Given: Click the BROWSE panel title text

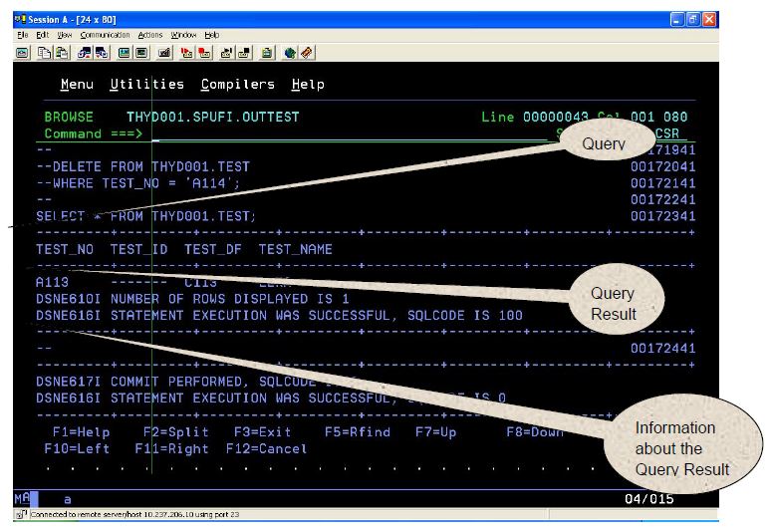Looking at the screenshot, I should [x=69, y=118].
